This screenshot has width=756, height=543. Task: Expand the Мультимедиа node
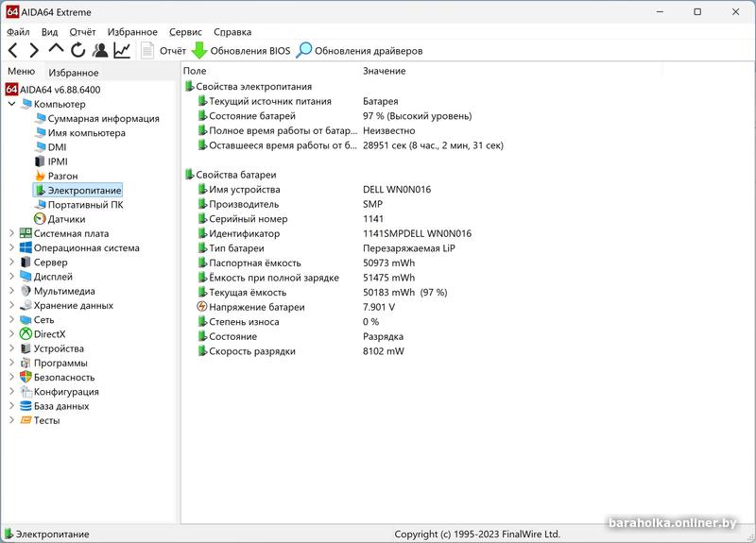(11, 291)
